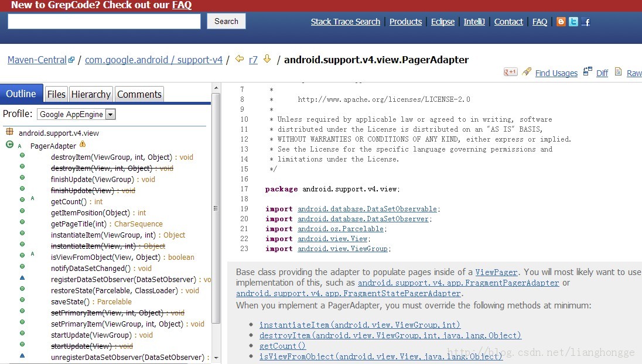Click in the search input field
The width and height of the screenshot is (642, 364).
[x=104, y=21]
